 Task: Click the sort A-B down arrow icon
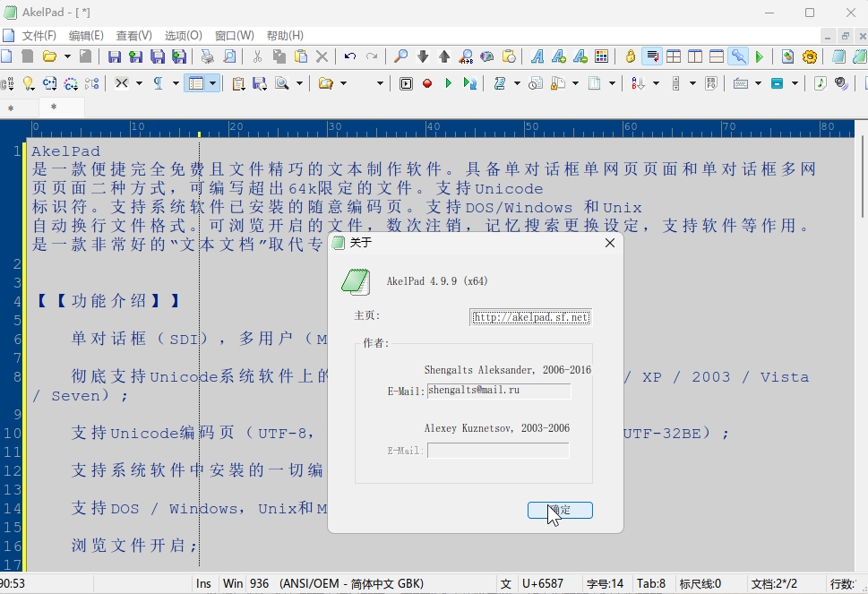(638, 83)
